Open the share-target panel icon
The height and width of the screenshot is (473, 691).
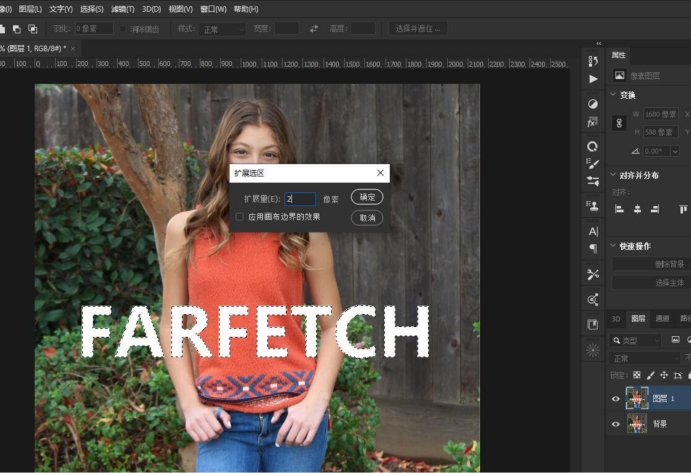point(593,300)
